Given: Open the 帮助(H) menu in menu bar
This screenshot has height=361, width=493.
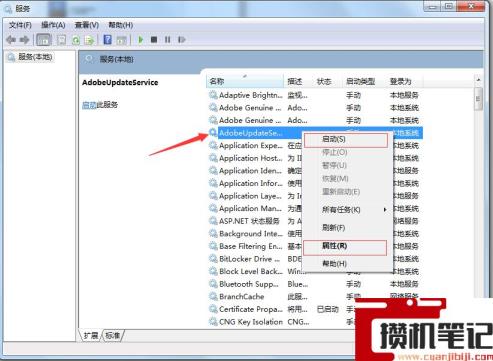Looking at the screenshot, I should pos(121,25).
